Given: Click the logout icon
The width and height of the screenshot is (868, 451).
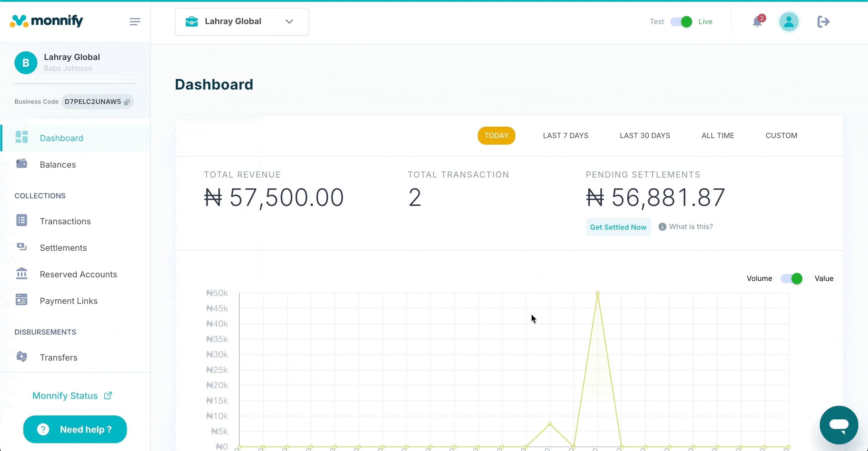Looking at the screenshot, I should pyautogui.click(x=823, y=22).
